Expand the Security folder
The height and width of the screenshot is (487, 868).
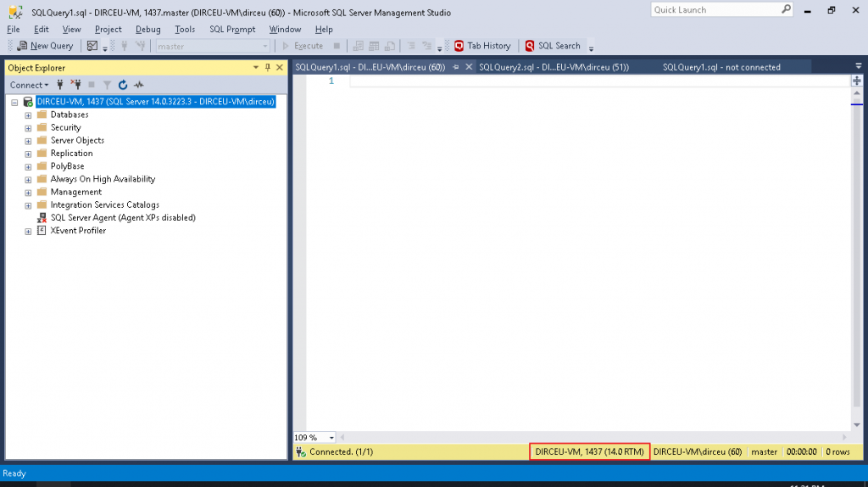[x=28, y=128]
